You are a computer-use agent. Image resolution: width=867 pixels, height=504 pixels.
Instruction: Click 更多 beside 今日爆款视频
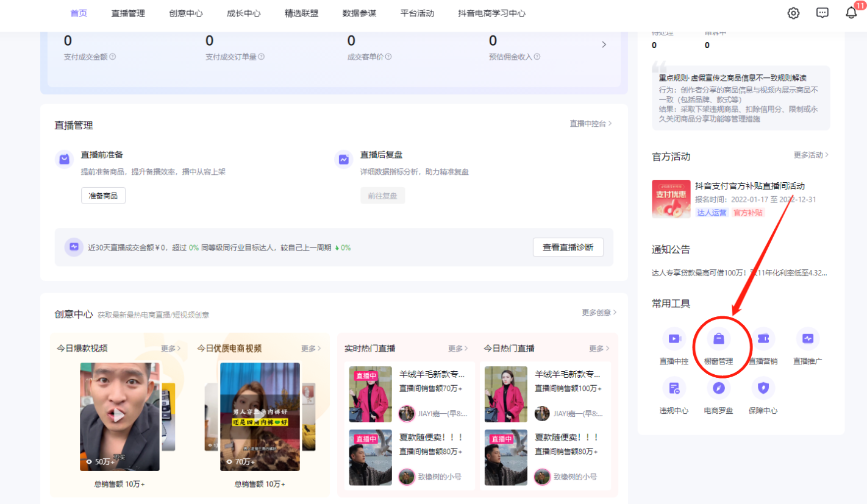click(x=171, y=349)
